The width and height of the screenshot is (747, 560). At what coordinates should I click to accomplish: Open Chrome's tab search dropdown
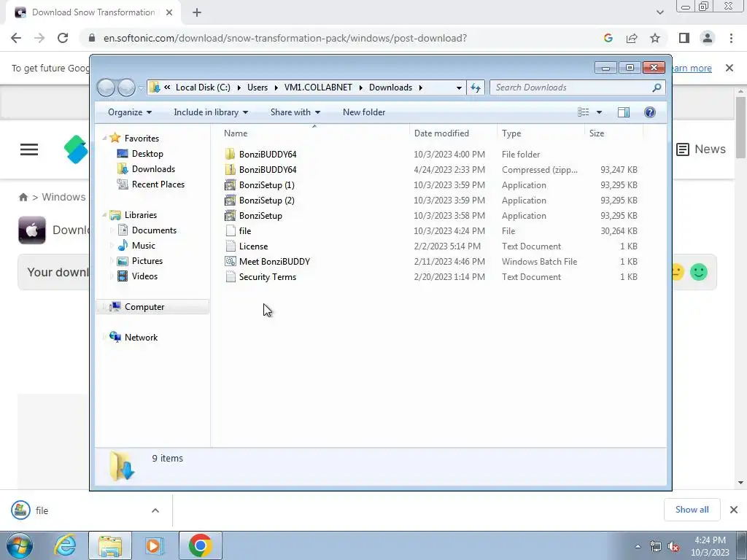point(659,12)
